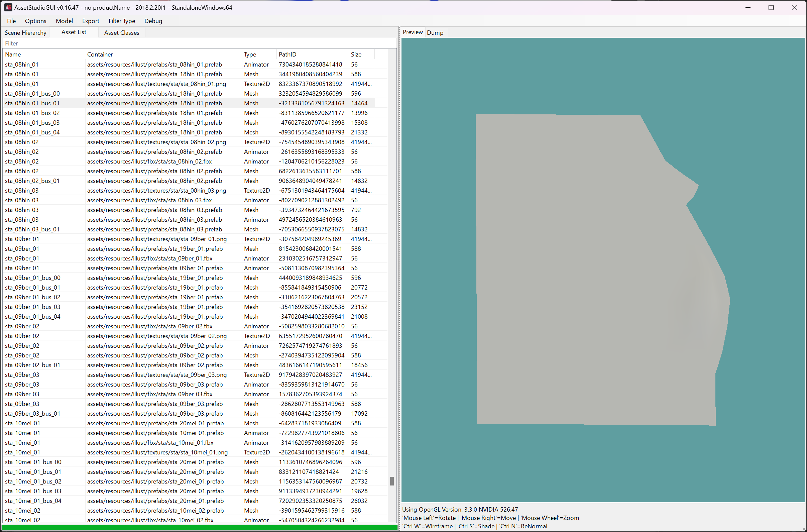Select the sta_10mei_01_bus_02 mesh entry
807x532 pixels.
point(33,482)
